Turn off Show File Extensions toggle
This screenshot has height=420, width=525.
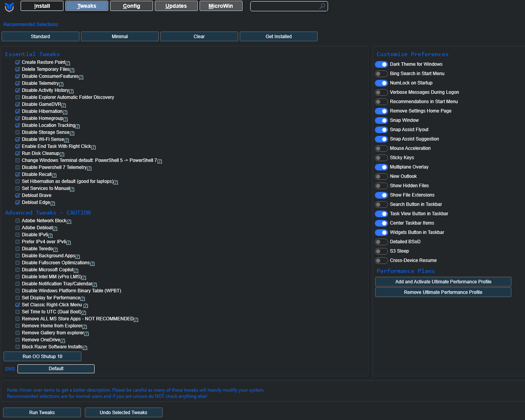point(381,195)
